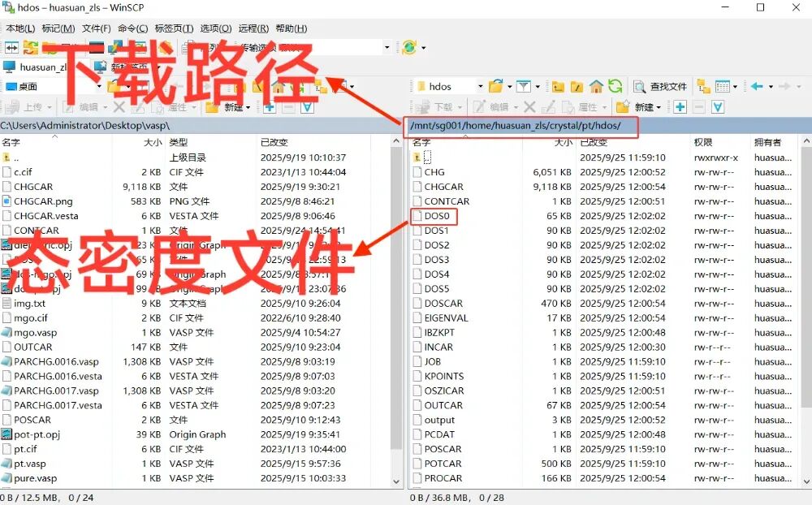Viewport: 812px width, 505px height.
Task: Open the local 桌面 drive dropdown
Action: coord(98,86)
